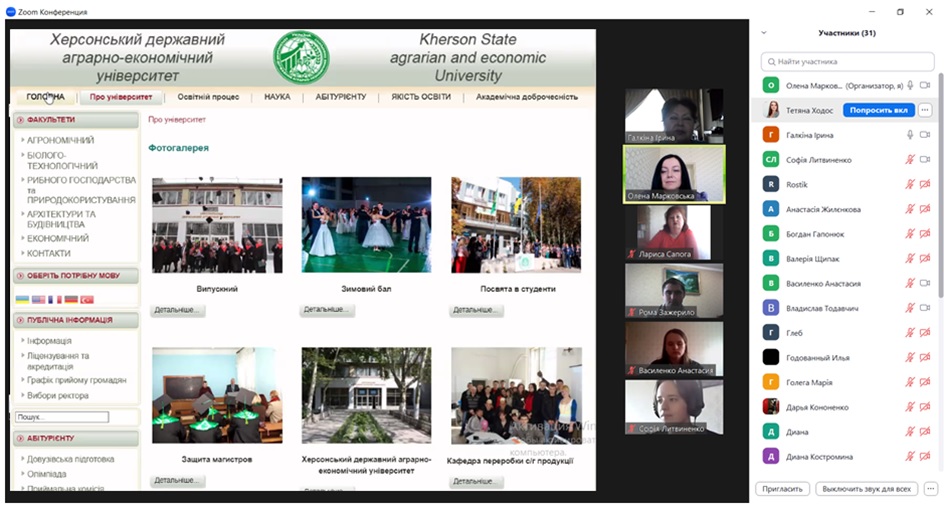Click muted mic icon for Rostik
This screenshot has width=944, height=505.
click(x=910, y=184)
